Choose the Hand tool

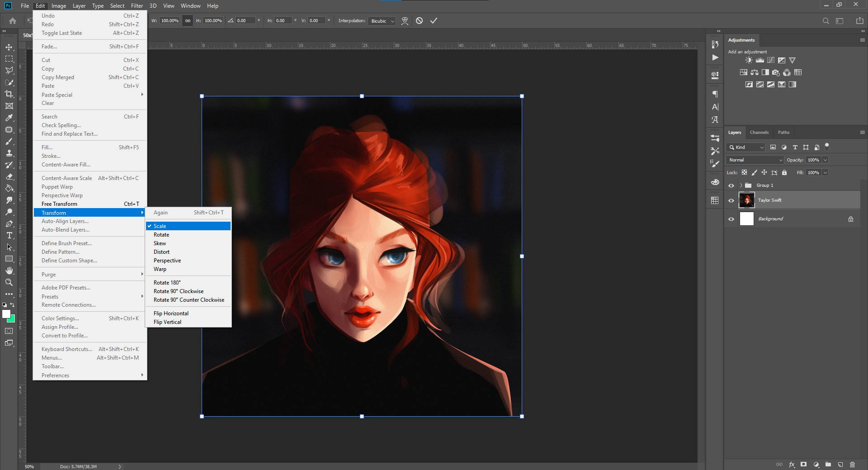click(9, 271)
